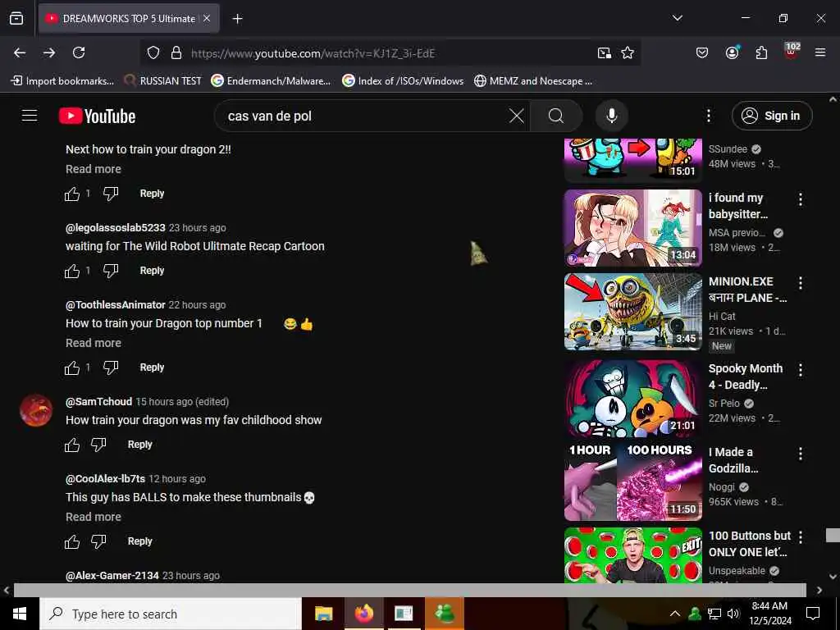This screenshot has width=840, height=630.
Task: Open the Firefox account icon
Action: (733, 52)
